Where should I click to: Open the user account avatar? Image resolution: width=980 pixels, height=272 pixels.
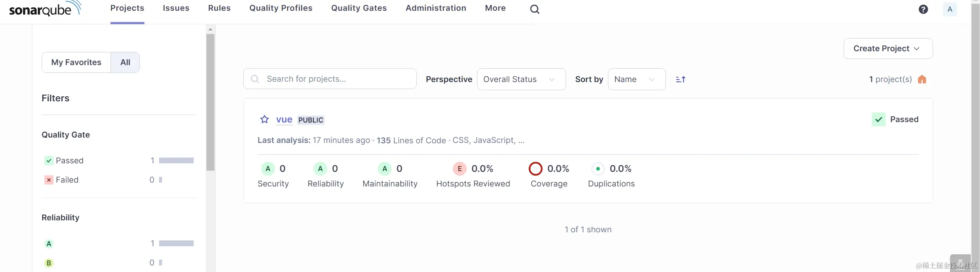tap(950, 9)
